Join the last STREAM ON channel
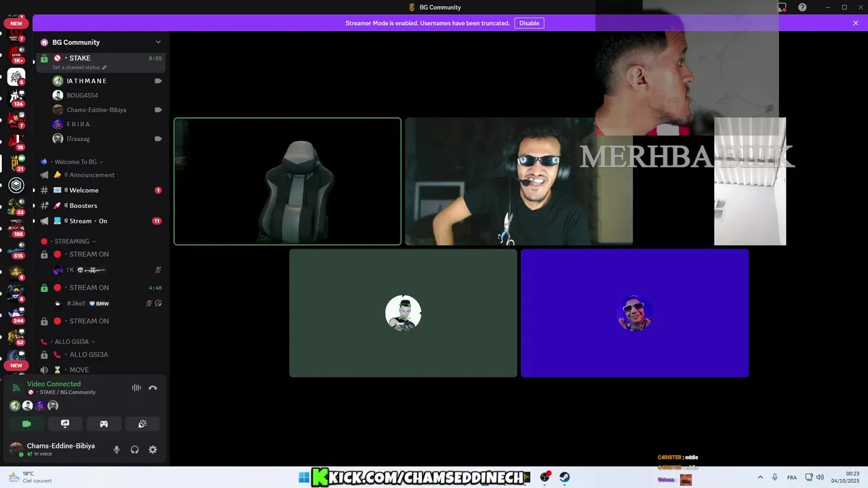This screenshot has height=488, width=868. coord(102,321)
